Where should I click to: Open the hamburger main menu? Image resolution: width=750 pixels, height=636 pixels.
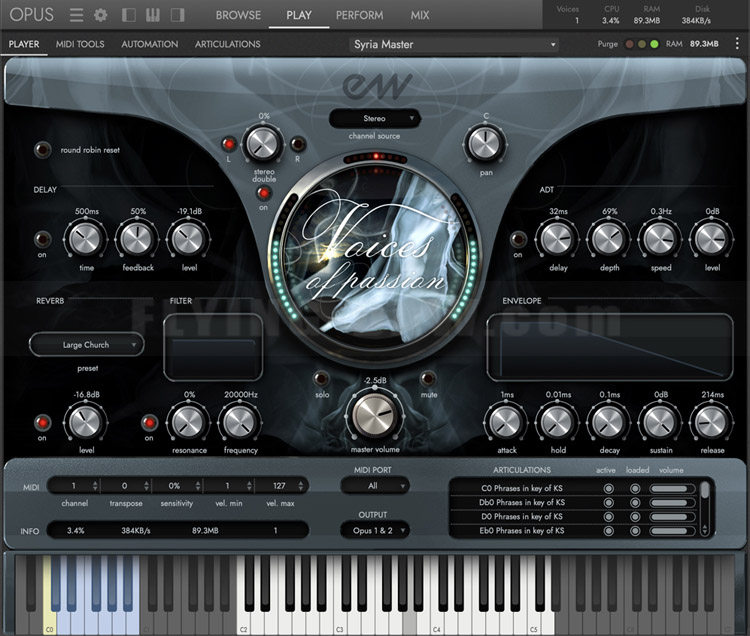[x=77, y=15]
